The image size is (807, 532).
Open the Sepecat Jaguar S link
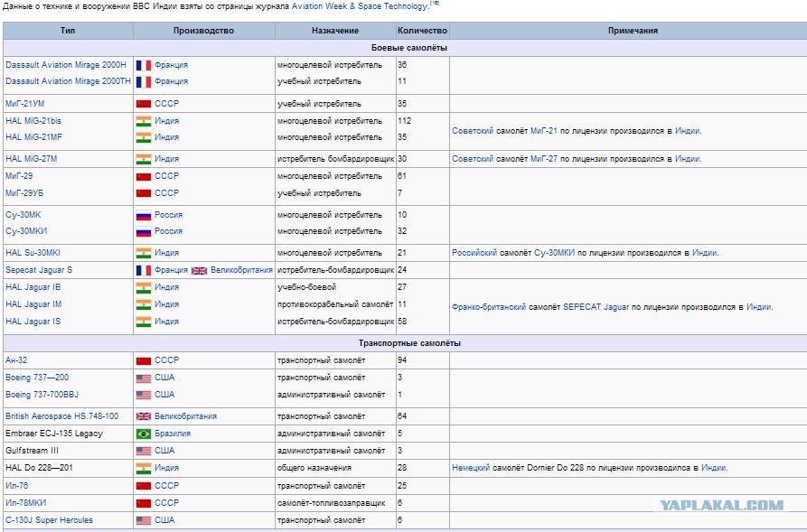pos(39,270)
